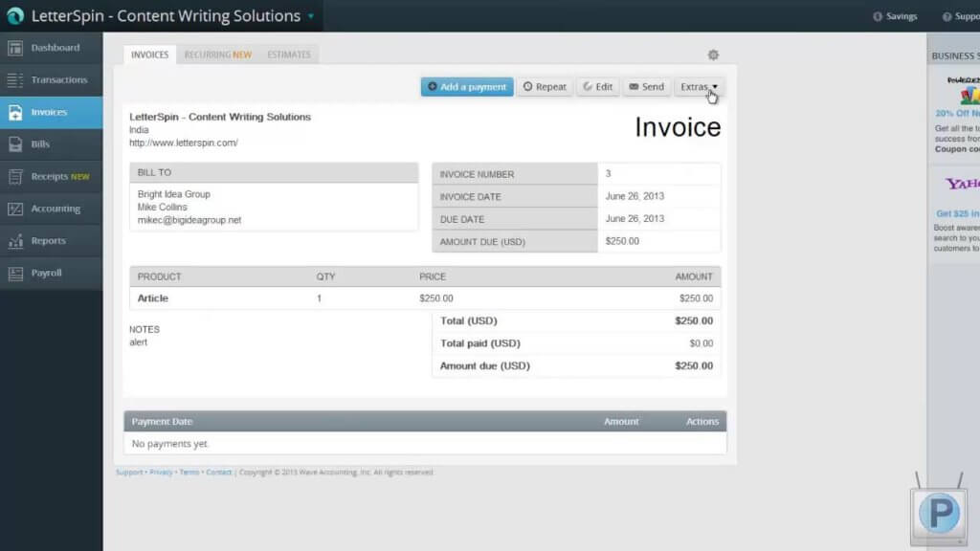Click the Mike Collins contact name

[x=162, y=207]
